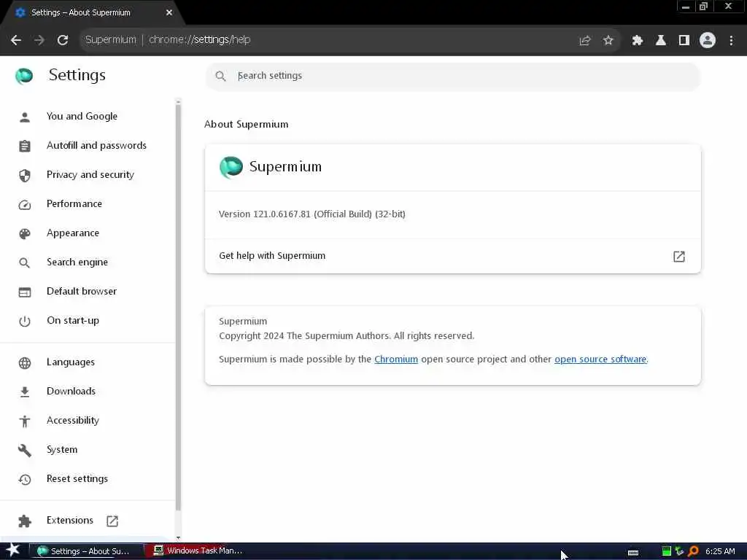Click the clipboard icon beside Autofill and passwords
Image resolution: width=747 pixels, height=560 pixels.
pos(25,146)
